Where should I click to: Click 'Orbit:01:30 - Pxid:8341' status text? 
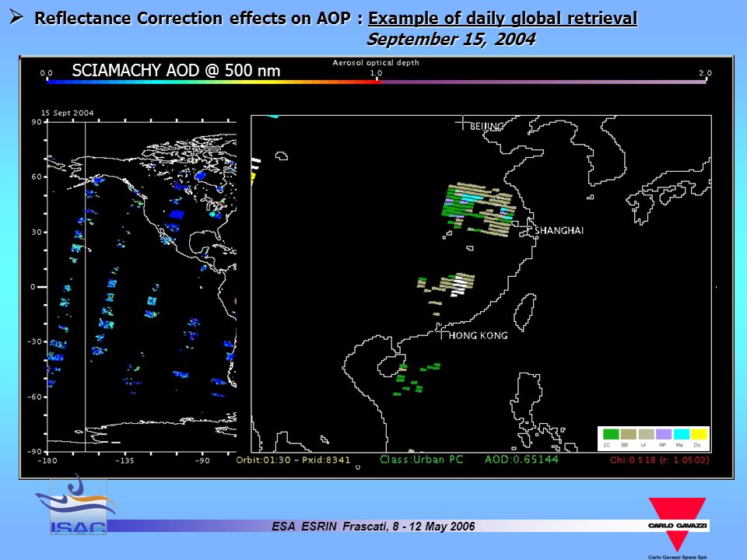(293, 460)
